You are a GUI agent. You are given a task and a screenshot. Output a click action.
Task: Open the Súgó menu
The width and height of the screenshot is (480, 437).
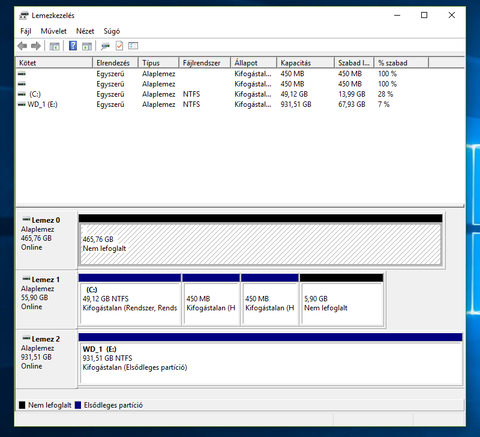tap(112, 31)
